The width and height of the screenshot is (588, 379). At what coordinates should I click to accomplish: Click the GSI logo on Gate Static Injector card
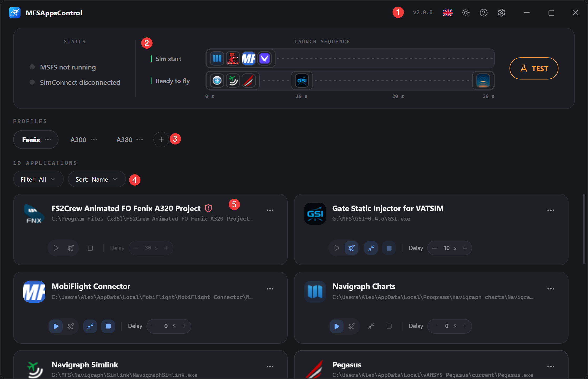pyautogui.click(x=315, y=214)
